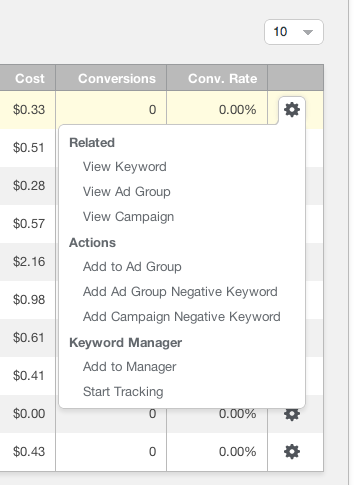Open View Campaign from the Related section
This screenshot has height=485, width=363.
click(128, 217)
